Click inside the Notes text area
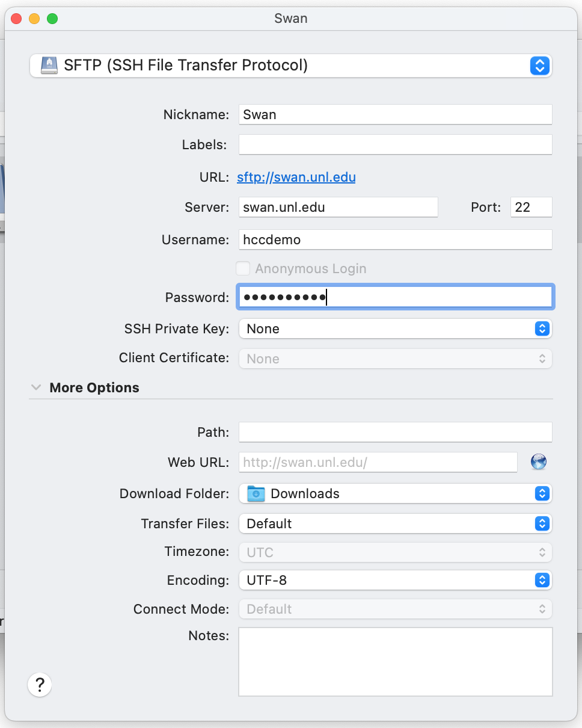The width and height of the screenshot is (582, 728). [x=394, y=662]
